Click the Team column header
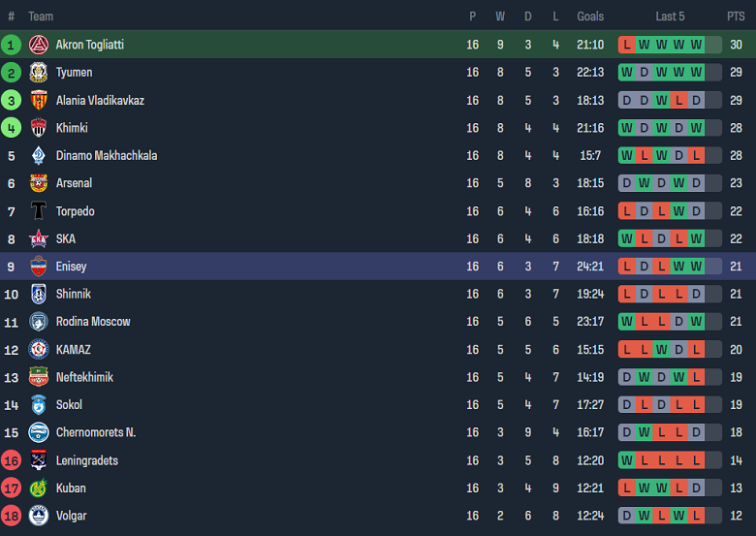Viewport: 756px width, 536px height. pos(41,16)
